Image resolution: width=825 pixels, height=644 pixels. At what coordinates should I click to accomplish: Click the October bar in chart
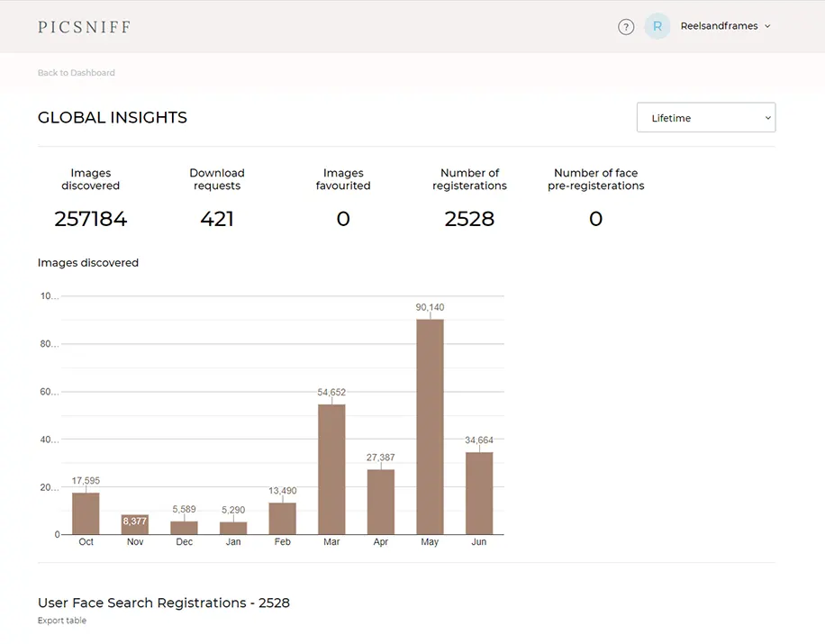pos(86,513)
